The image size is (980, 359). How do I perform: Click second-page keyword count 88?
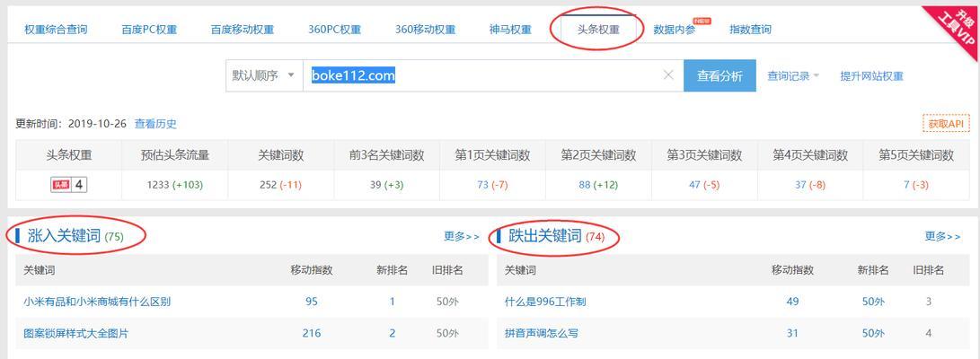584,185
